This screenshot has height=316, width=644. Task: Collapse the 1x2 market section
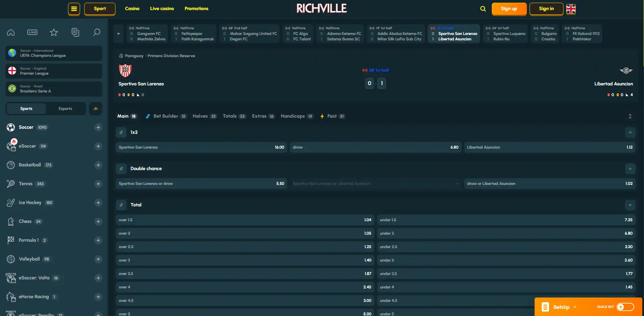point(630,132)
